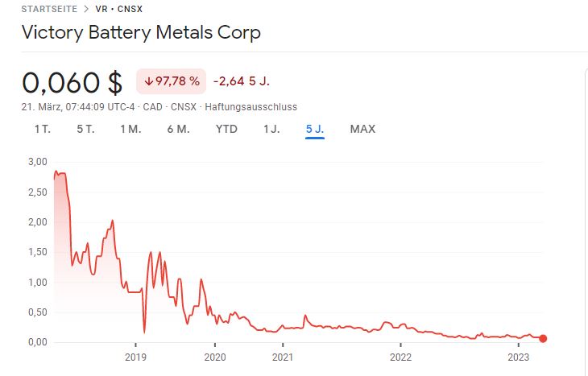Click the active 5J. range tab

pos(314,129)
